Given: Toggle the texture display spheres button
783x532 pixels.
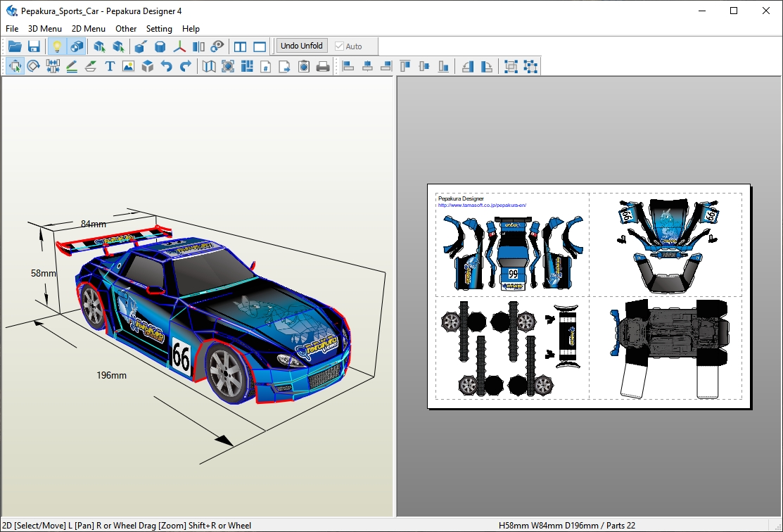Looking at the screenshot, I should point(77,46).
